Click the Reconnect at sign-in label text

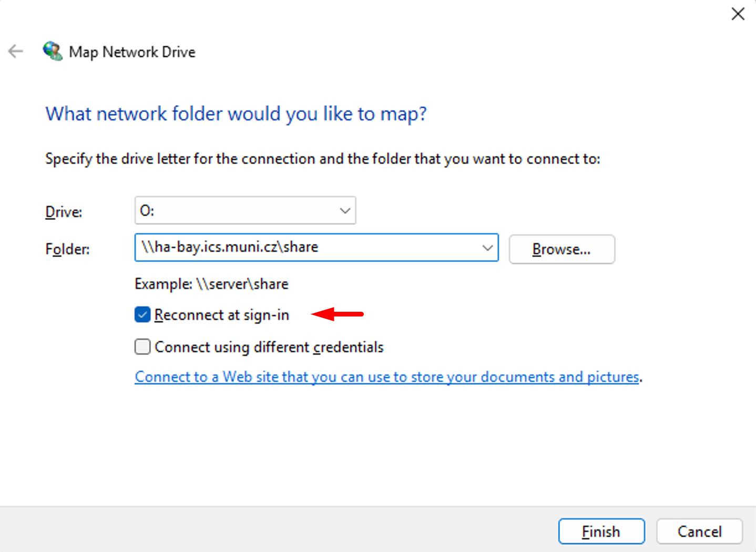tap(221, 315)
